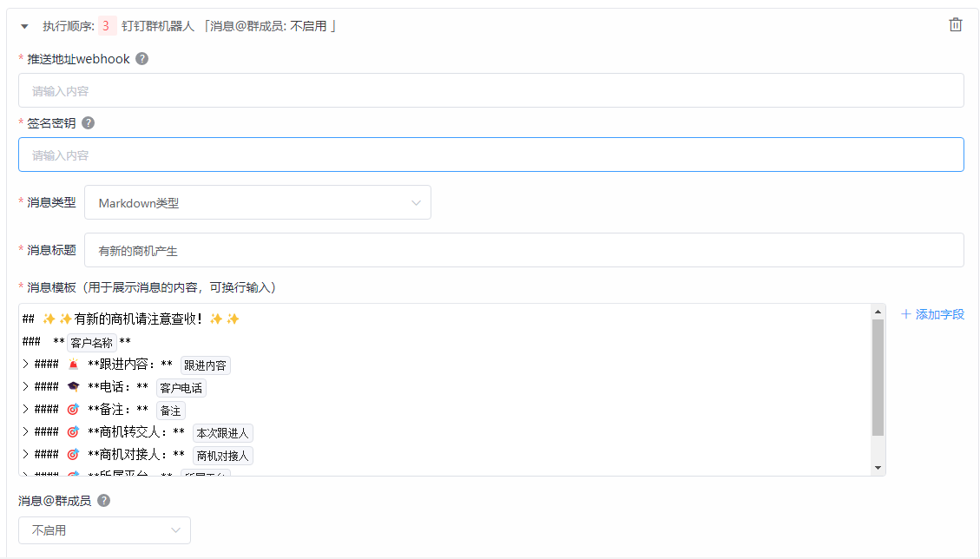Select the 备注 field tag
This screenshot has width=980, height=559.
(x=170, y=411)
